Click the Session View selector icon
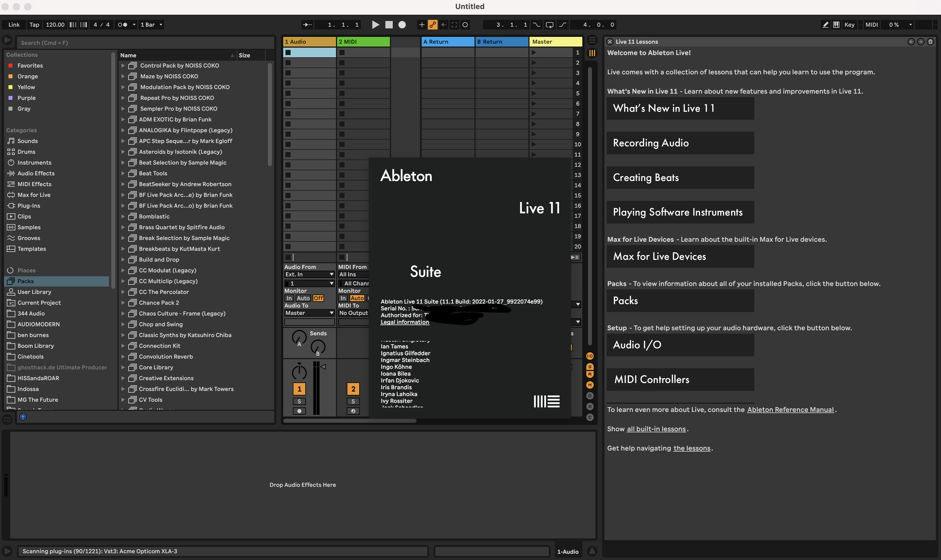This screenshot has width=941, height=560. [592, 53]
